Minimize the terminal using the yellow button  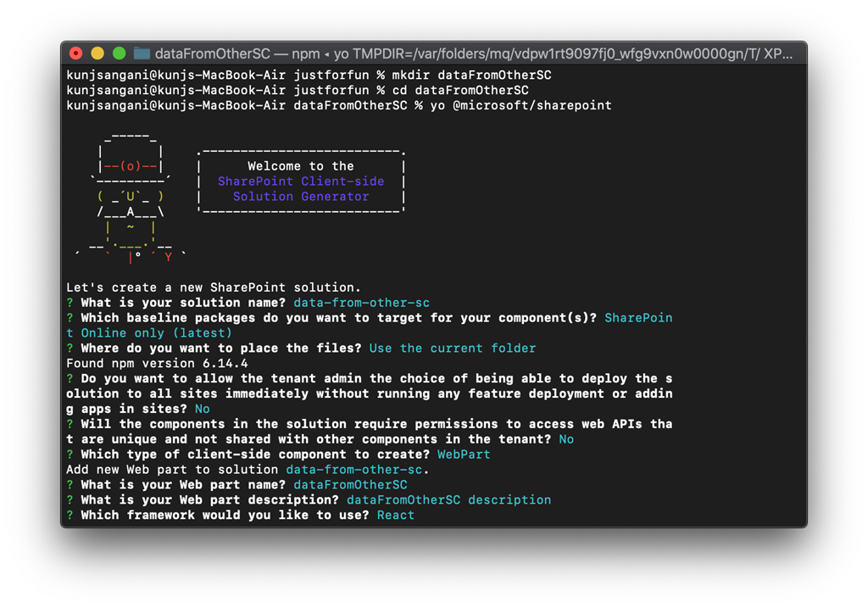97,53
